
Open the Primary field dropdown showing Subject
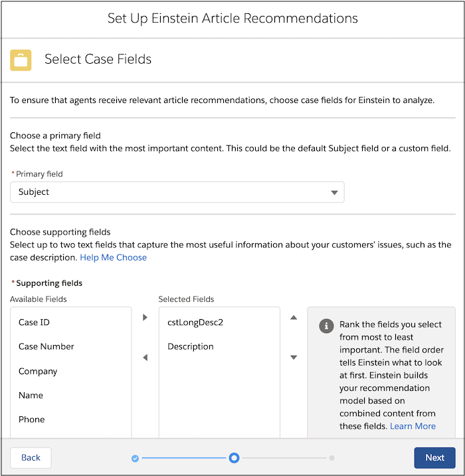[x=177, y=192]
